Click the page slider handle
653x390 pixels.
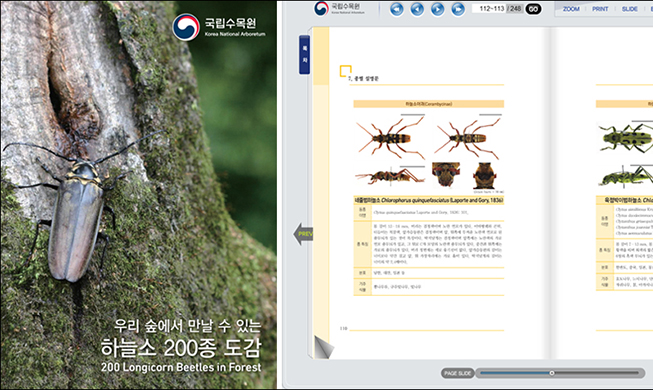coord(552,373)
